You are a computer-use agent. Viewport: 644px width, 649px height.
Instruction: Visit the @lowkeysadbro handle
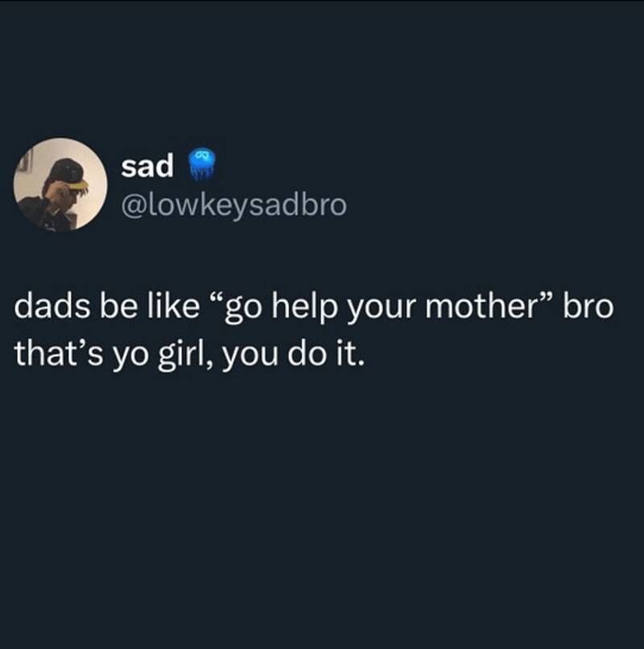233,206
